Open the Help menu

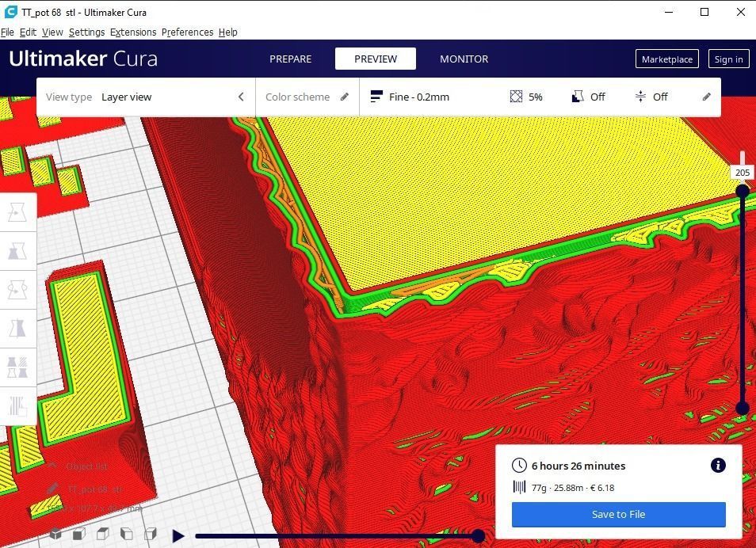[227, 32]
